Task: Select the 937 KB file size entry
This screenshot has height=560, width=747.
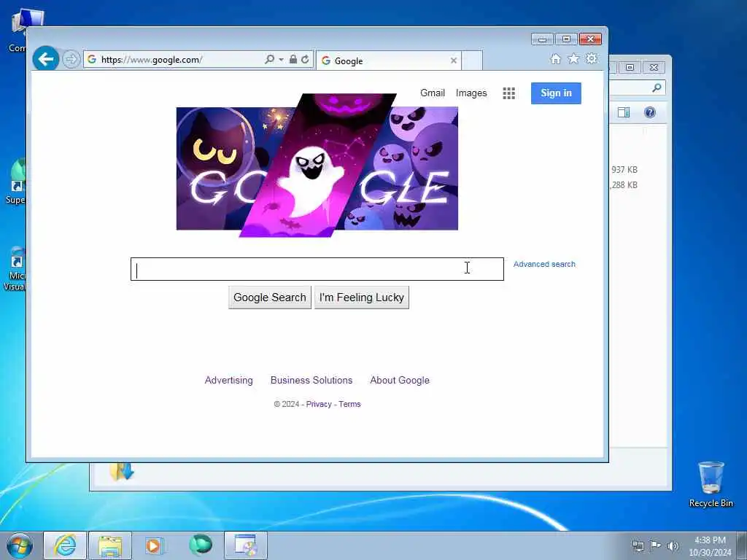Action: (x=624, y=169)
